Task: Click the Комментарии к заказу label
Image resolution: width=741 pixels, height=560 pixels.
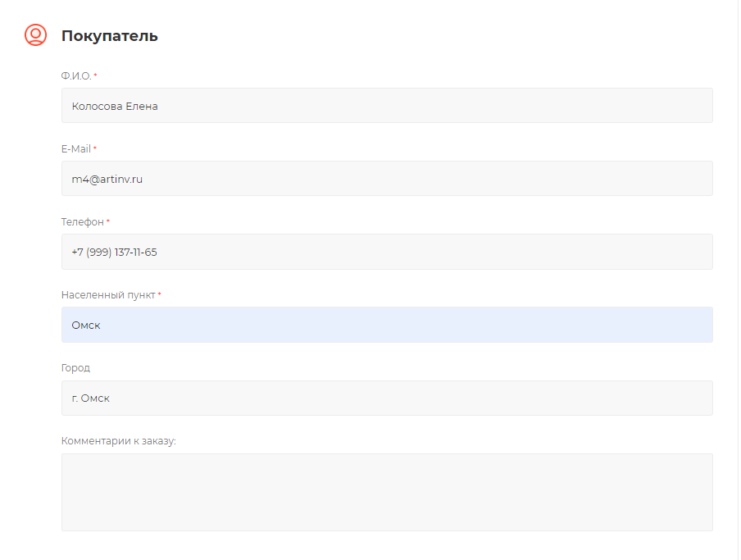Action: [x=118, y=441]
